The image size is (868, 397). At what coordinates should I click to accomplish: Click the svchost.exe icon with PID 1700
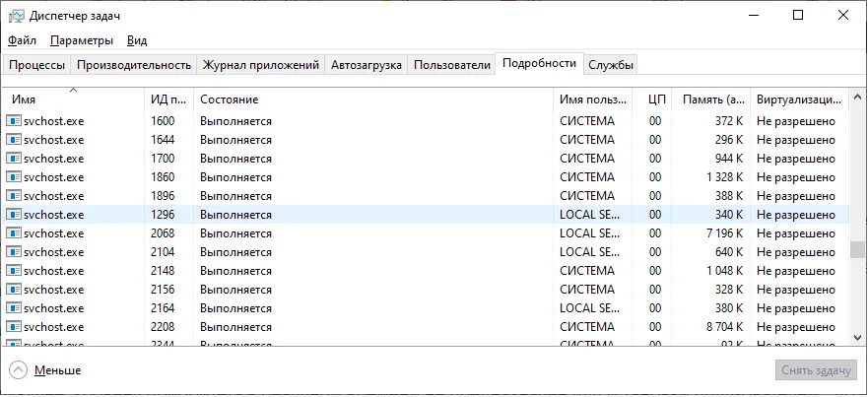[14, 159]
